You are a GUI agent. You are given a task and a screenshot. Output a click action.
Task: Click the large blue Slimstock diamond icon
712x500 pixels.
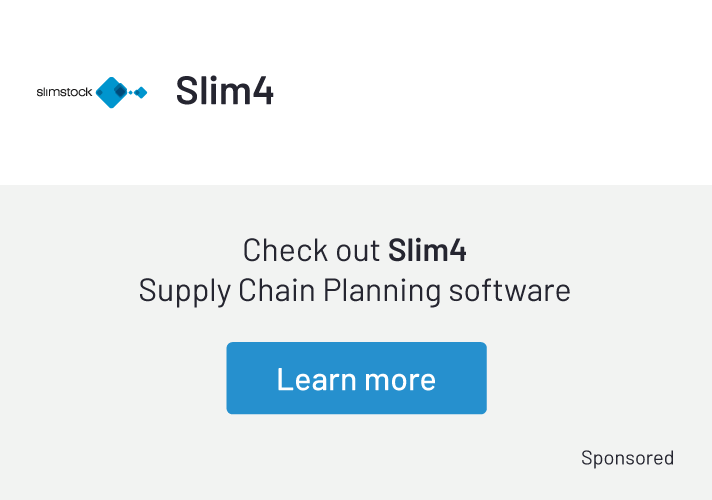[x=112, y=92]
